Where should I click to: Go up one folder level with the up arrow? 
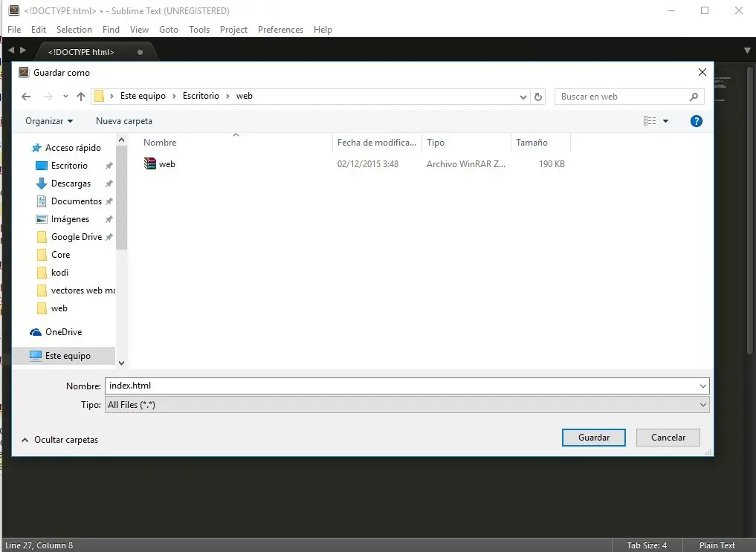point(80,97)
